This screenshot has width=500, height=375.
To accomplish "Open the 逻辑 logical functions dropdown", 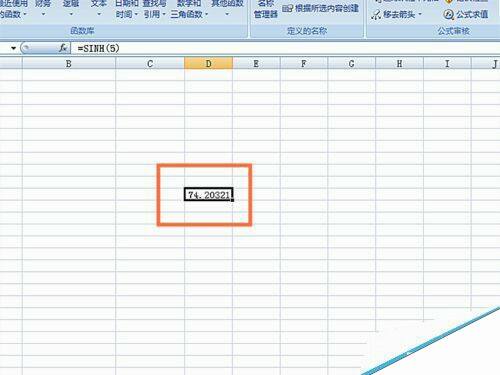I will 71,9.
